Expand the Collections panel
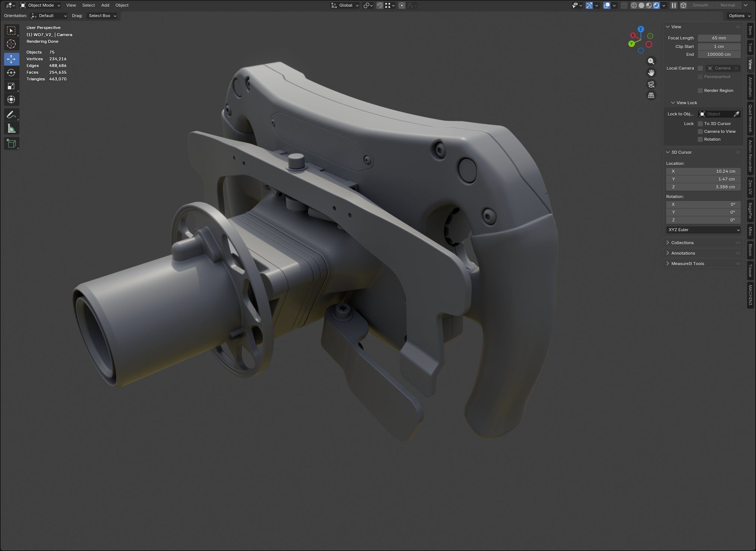Image resolution: width=756 pixels, height=551 pixels. (x=682, y=243)
